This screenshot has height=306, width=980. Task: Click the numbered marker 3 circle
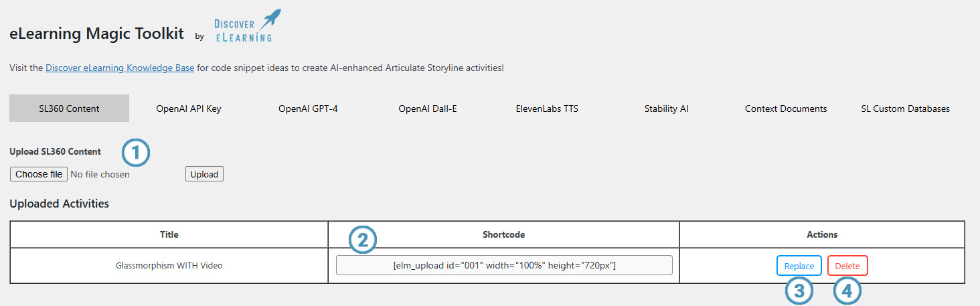click(799, 291)
